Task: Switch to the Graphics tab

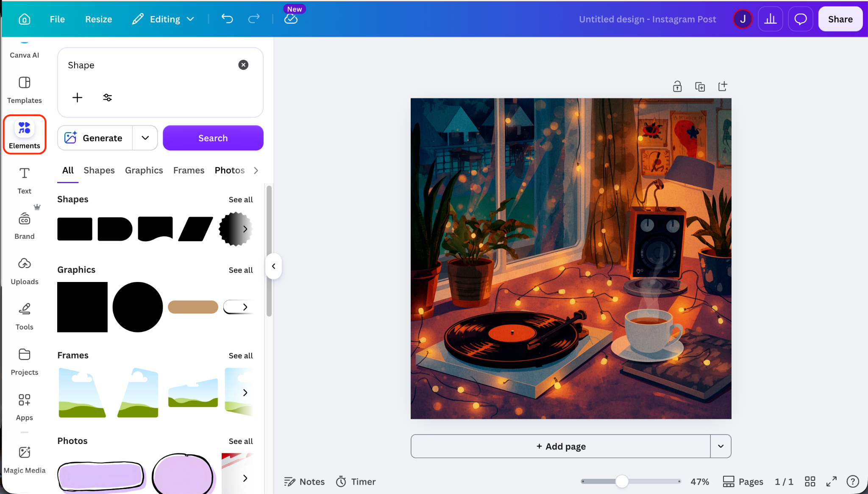Action: 144,170
